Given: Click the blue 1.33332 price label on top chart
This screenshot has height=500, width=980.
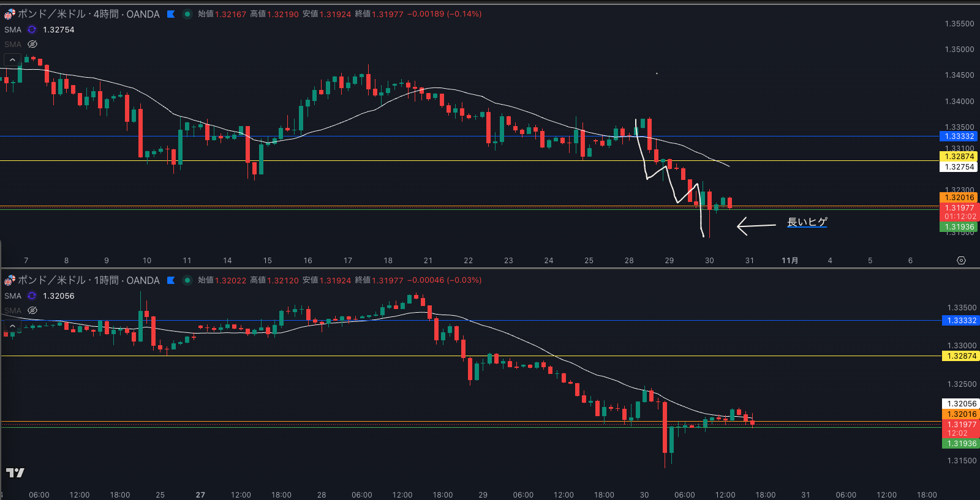Looking at the screenshot, I should [x=959, y=136].
